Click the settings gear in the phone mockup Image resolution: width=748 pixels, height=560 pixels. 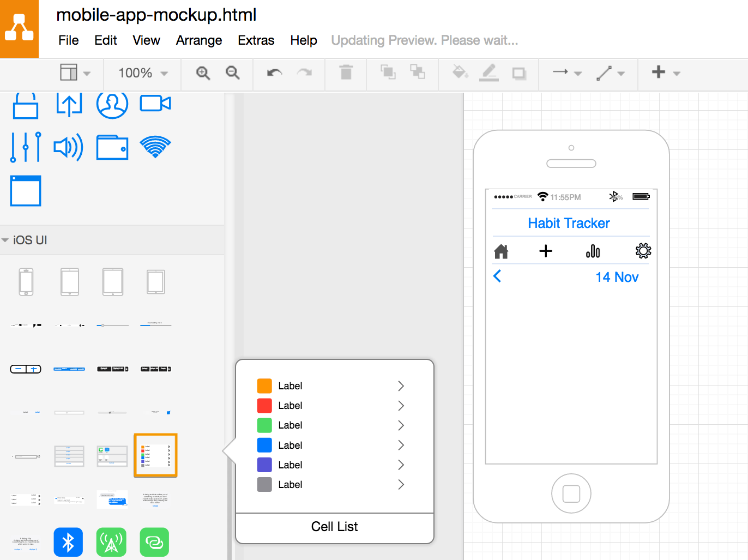click(643, 251)
